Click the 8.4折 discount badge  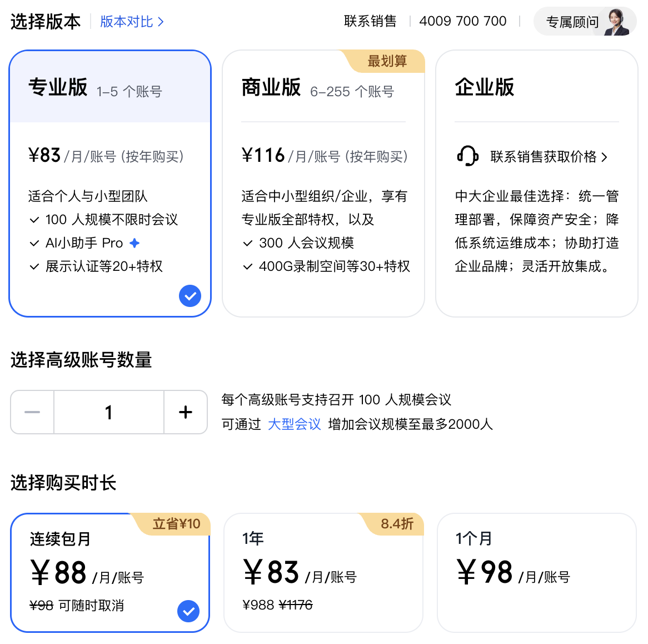(396, 524)
